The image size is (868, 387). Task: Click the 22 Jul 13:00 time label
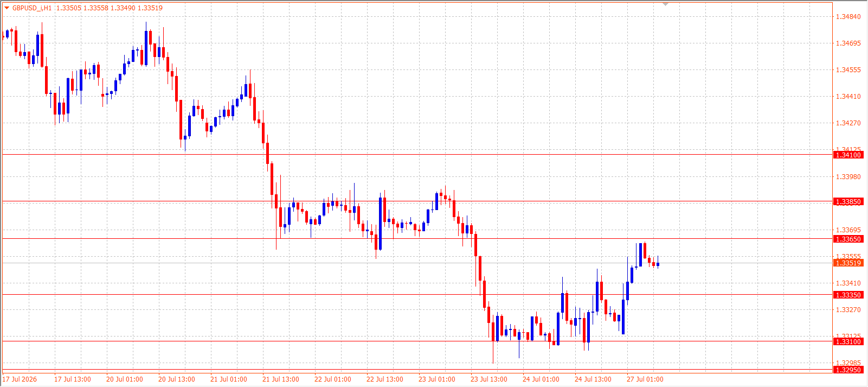tap(385, 379)
